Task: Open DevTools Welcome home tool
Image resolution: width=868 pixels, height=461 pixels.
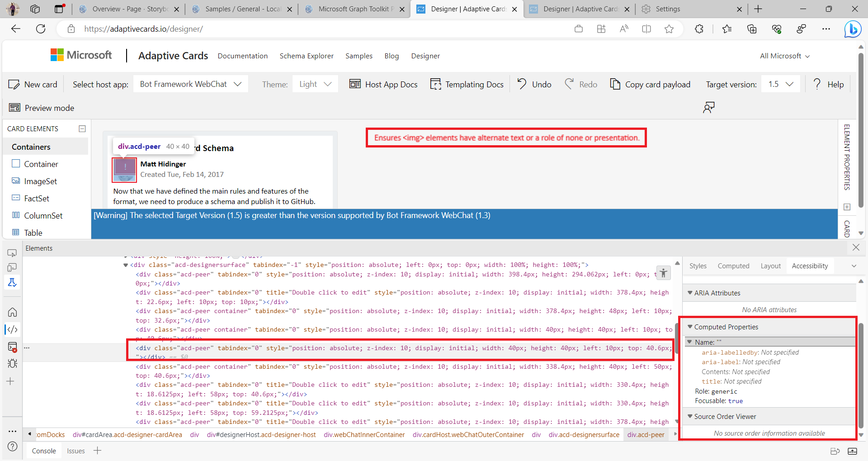Action: point(13,312)
